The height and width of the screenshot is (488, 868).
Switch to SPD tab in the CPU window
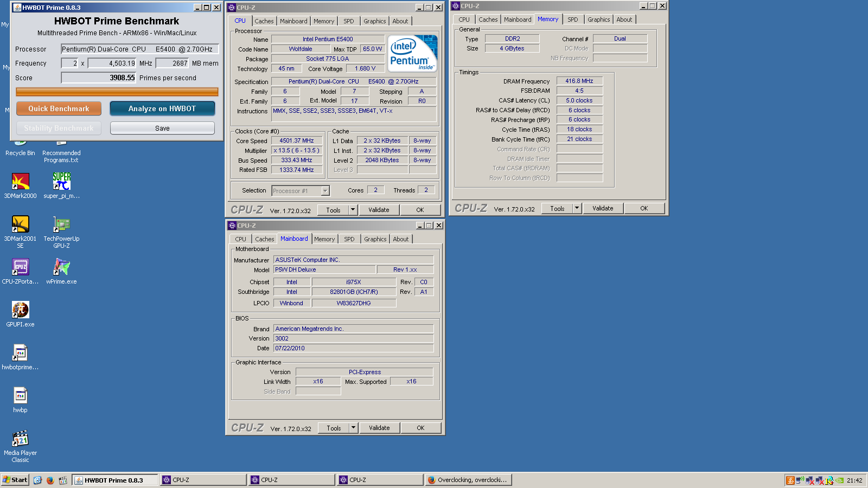click(349, 21)
